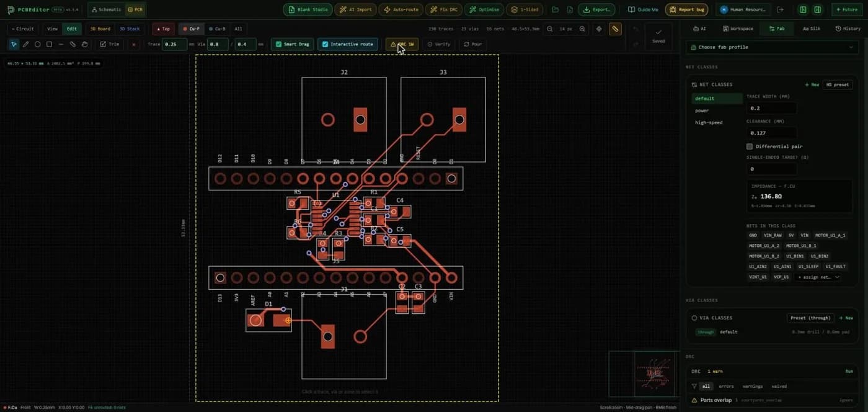Toggle the Interactive route checkbox
This screenshot has height=412, width=868.
click(325, 44)
